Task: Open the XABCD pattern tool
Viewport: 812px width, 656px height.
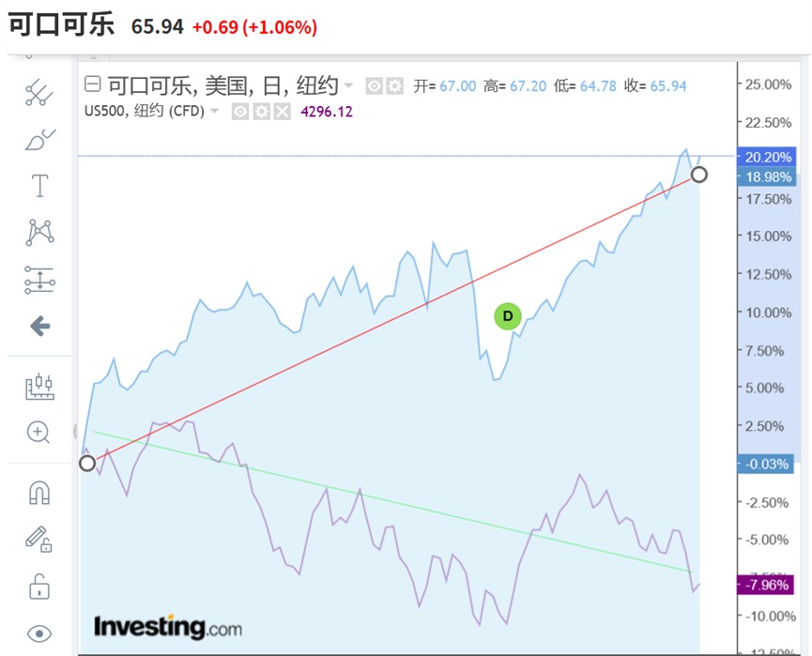Action: click(39, 232)
